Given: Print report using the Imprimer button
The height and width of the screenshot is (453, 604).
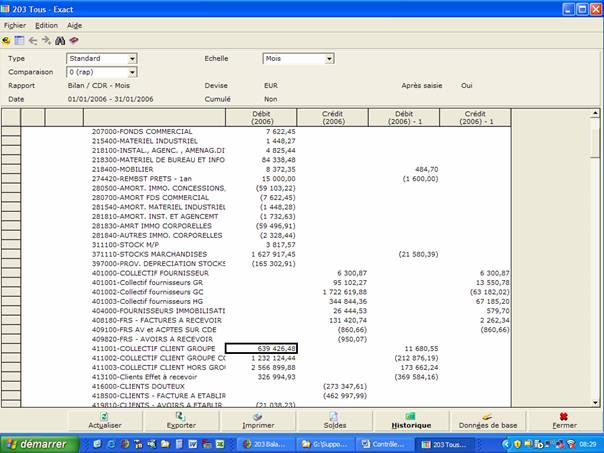Looking at the screenshot, I should (258, 419).
